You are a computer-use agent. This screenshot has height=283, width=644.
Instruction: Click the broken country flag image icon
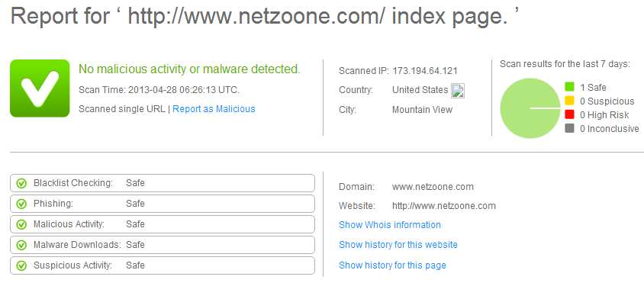[458, 91]
